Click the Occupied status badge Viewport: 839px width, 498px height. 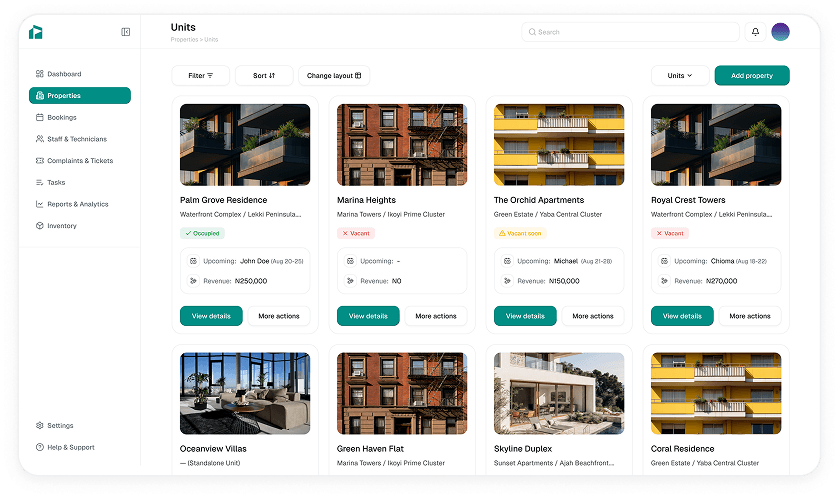(x=202, y=233)
